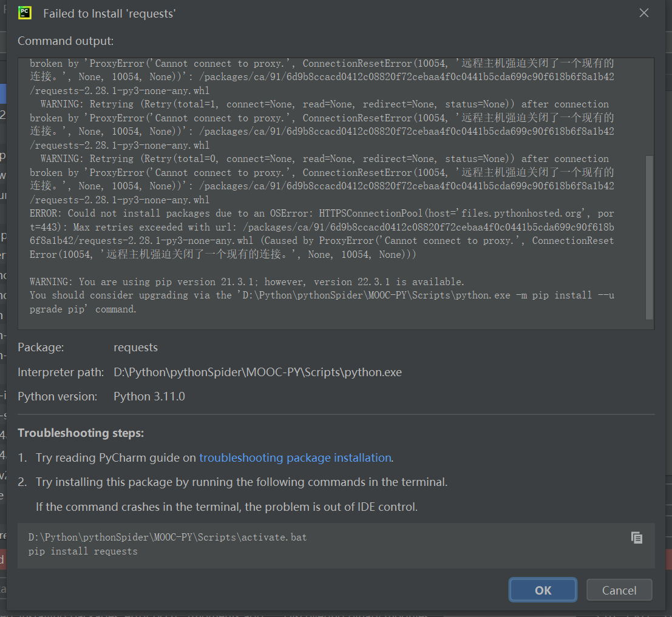Copy the terminal commands with the copy icon
672x617 pixels.
click(x=636, y=538)
